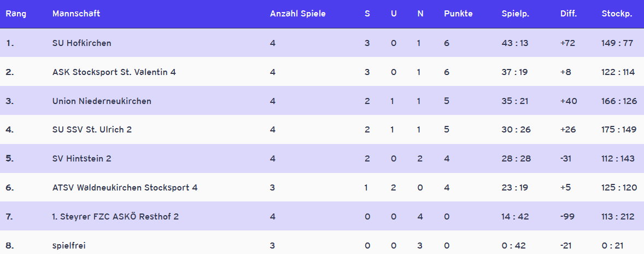Click the Diff. column header
Viewport: 644px width, 254px height.
click(x=569, y=14)
